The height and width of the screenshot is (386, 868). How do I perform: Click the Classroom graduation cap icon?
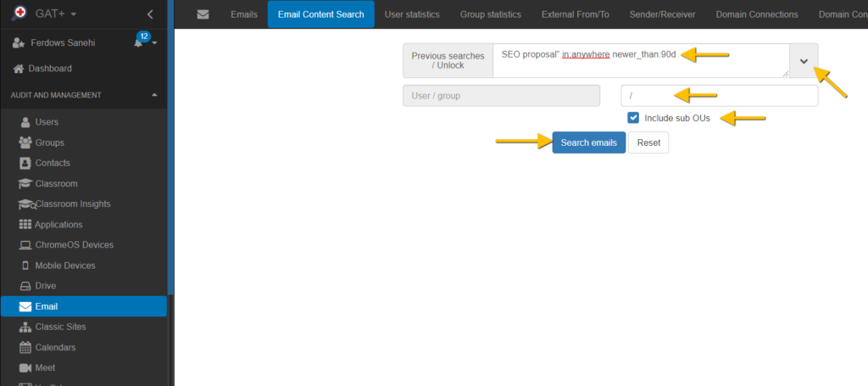pyautogui.click(x=25, y=183)
